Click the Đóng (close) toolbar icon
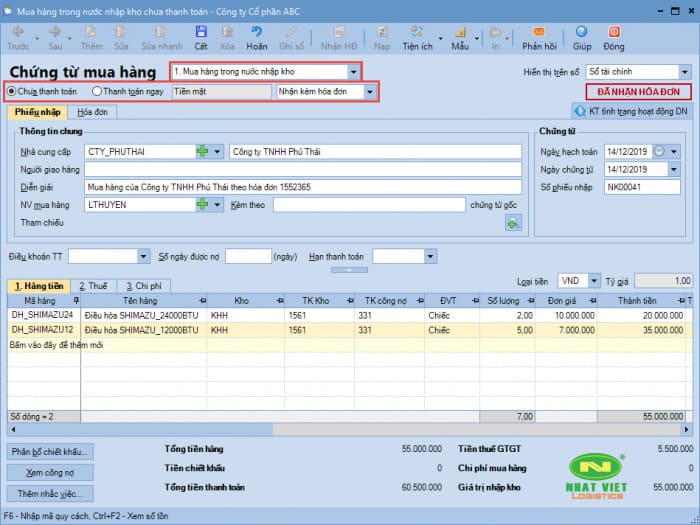This screenshot has width=700, height=525. tap(613, 37)
